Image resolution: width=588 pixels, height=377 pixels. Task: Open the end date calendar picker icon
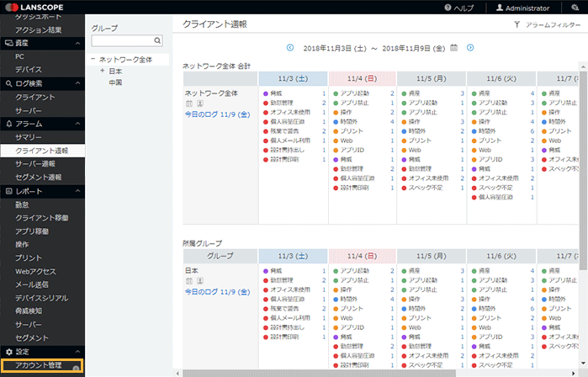[x=454, y=48]
